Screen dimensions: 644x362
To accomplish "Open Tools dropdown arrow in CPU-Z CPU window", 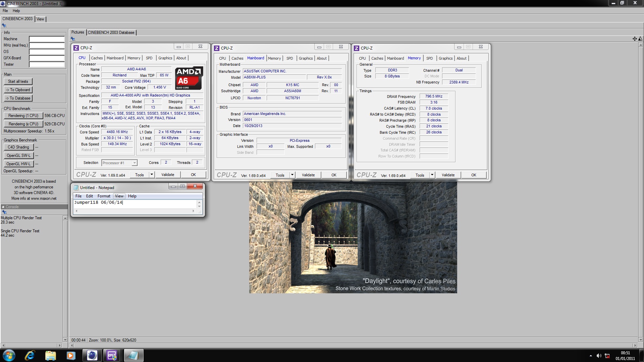I will click(x=152, y=174).
